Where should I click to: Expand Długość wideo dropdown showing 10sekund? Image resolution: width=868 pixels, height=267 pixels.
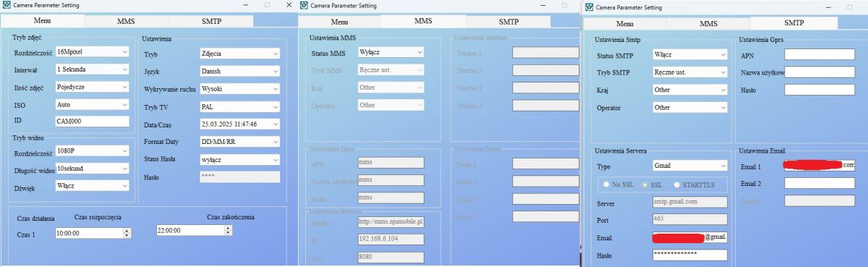[92, 169]
